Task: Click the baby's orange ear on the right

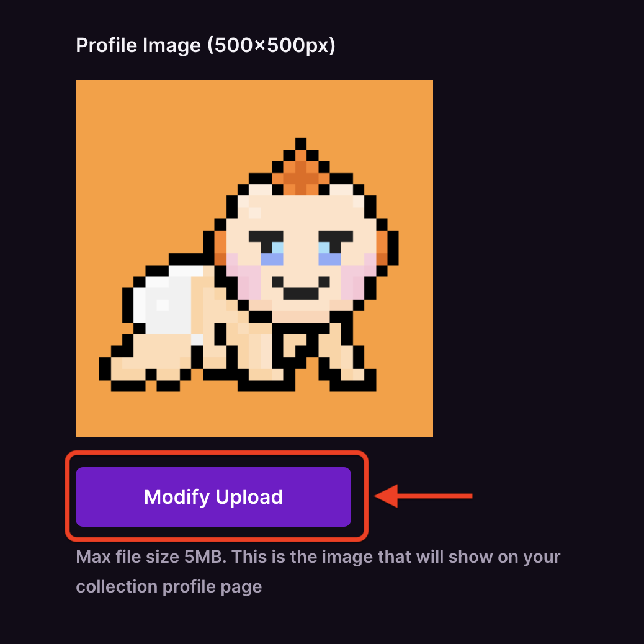Action: click(x=382, y=248)
